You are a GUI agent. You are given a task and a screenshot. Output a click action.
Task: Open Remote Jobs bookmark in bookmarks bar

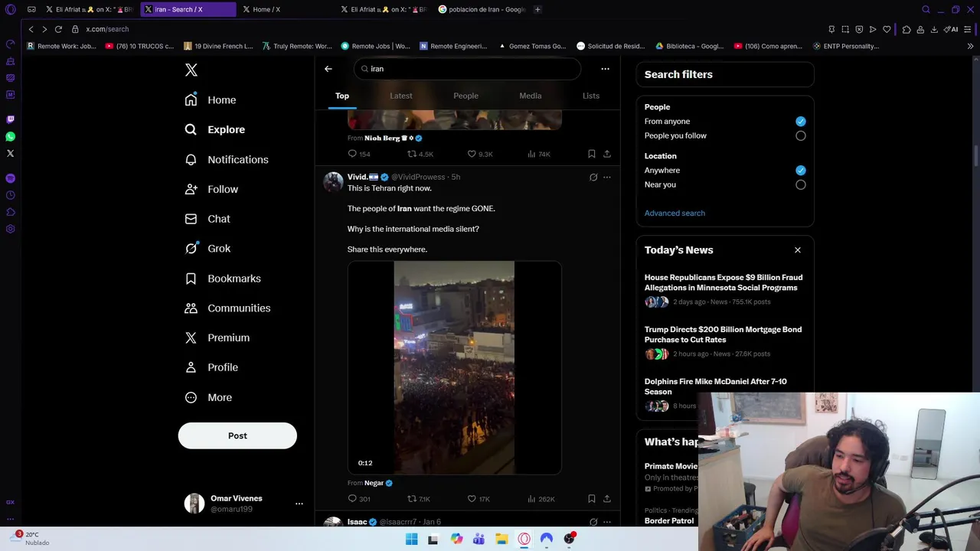click(x=375, y=46)
